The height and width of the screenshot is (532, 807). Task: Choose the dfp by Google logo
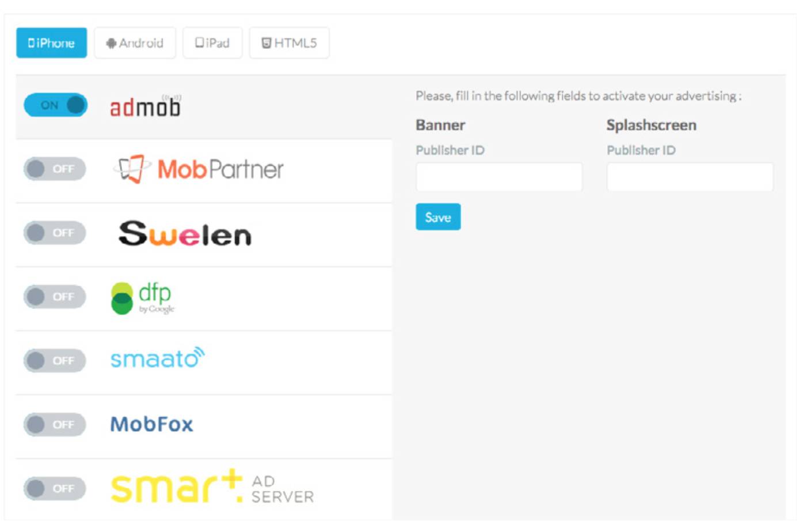click(x=143, y=298)
